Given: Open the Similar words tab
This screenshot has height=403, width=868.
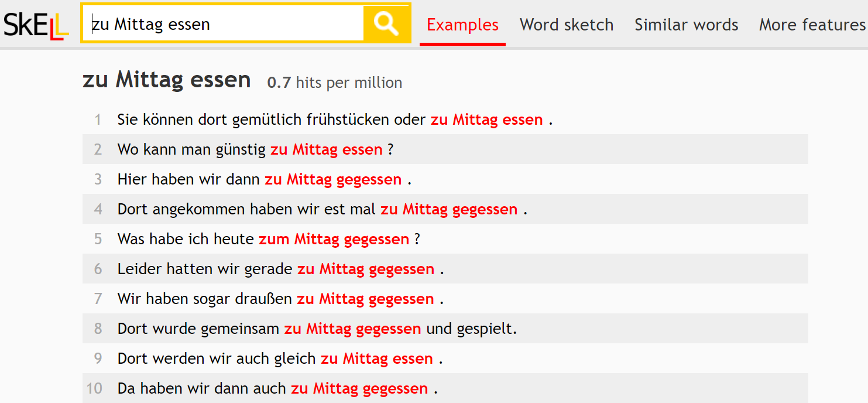Looking at the screenshot, I should [x=686, y=25].
